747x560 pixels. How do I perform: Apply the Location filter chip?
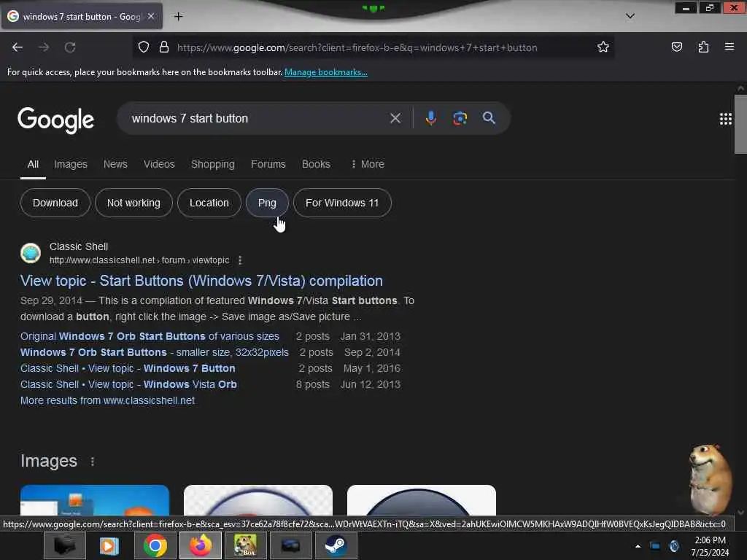[x=209, y=203]
